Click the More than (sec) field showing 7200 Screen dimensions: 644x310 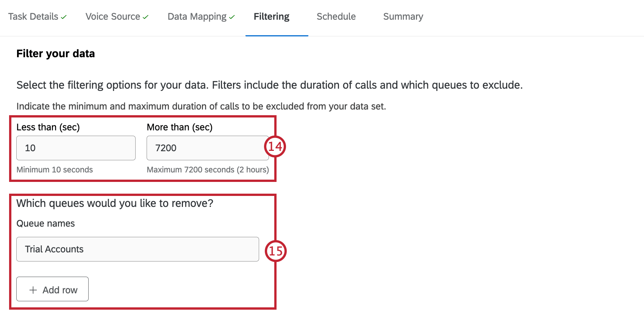coord(208,148)
